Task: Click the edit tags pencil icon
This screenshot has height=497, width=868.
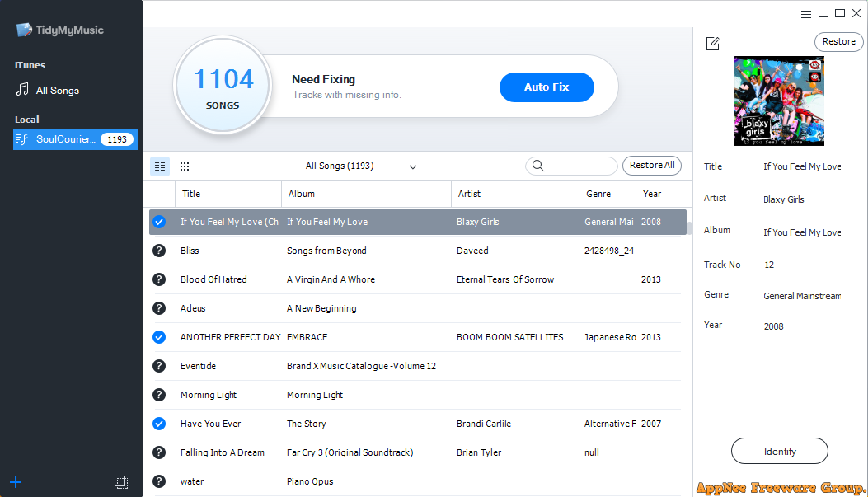Action: coord(712,43)
